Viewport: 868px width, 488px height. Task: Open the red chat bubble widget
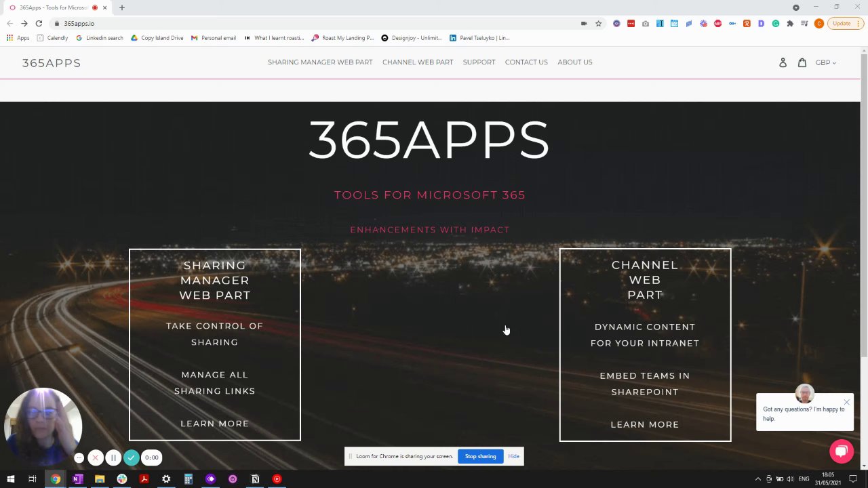pos(842,451)
